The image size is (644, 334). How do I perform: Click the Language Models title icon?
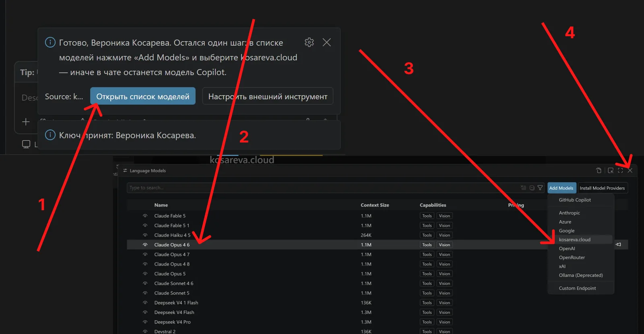point(125,171)
